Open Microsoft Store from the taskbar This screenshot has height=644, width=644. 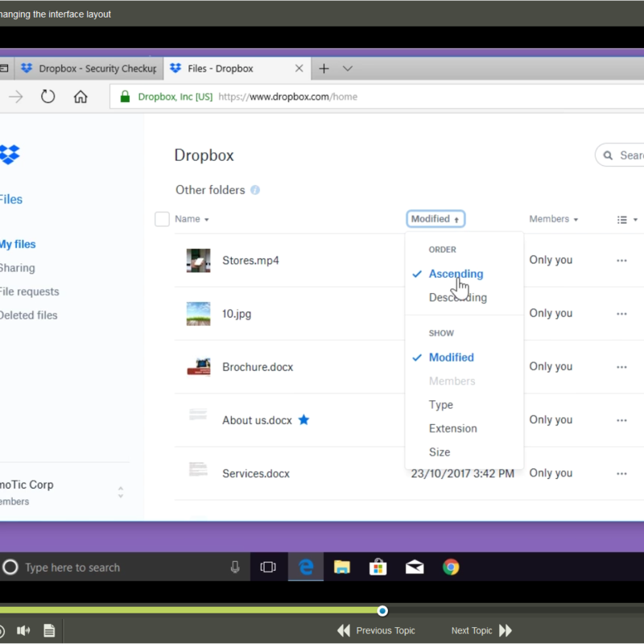(x=378, y=568)
